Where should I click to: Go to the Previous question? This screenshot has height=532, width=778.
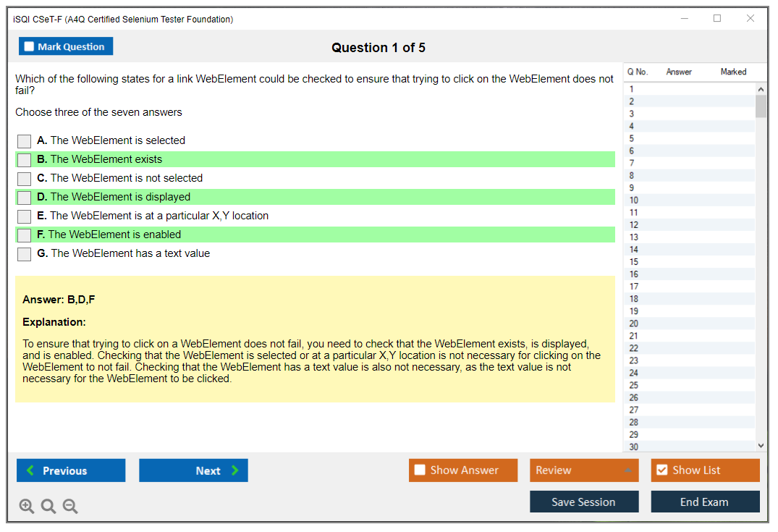click(71, 470)
